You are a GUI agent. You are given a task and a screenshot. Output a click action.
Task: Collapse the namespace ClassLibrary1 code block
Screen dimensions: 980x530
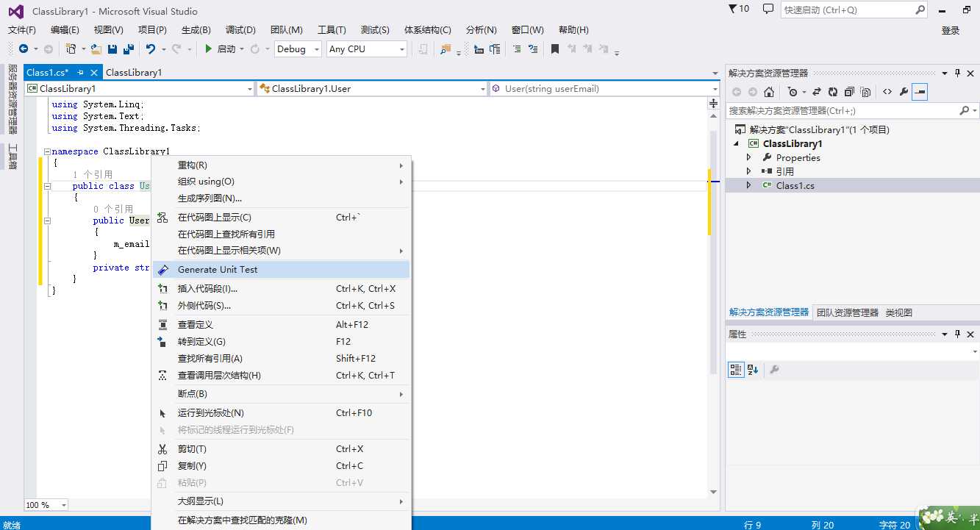pos(47,151)
